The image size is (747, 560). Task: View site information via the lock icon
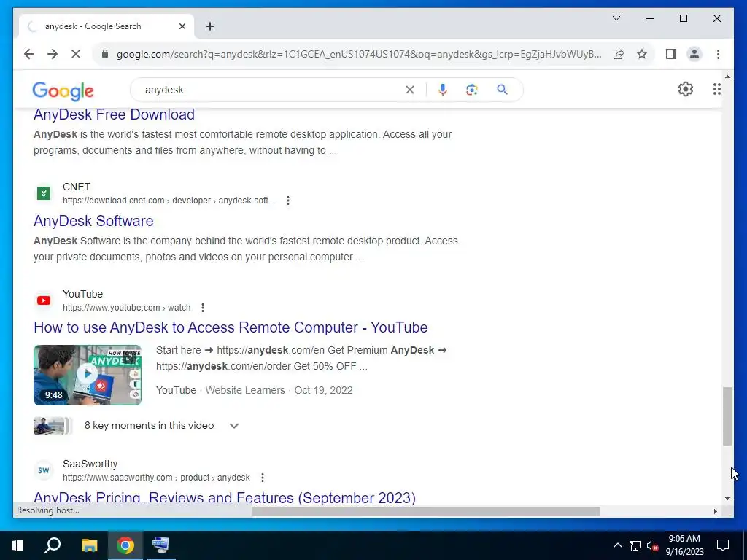(x=105, y=54)
